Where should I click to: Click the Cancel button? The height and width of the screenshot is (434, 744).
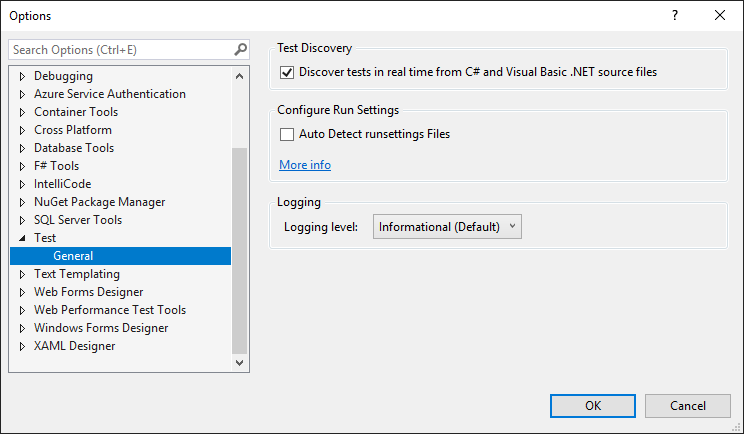[x=688, y=406]
